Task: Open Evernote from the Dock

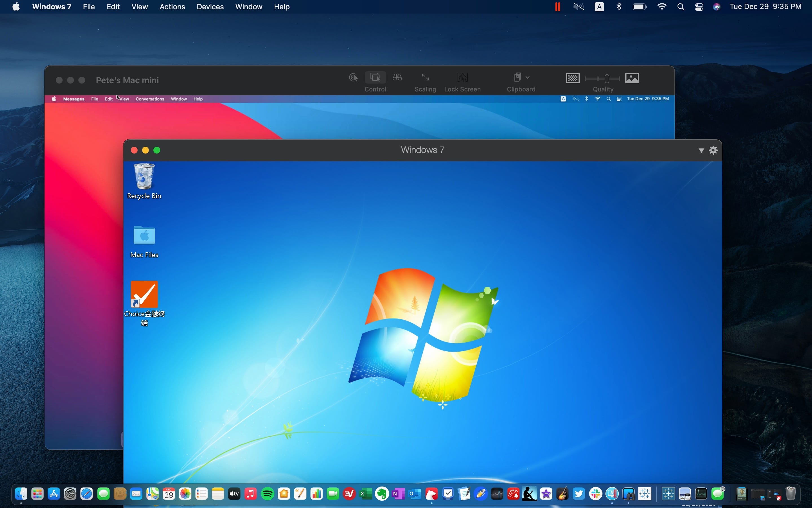Action: [x=382, y=494]
